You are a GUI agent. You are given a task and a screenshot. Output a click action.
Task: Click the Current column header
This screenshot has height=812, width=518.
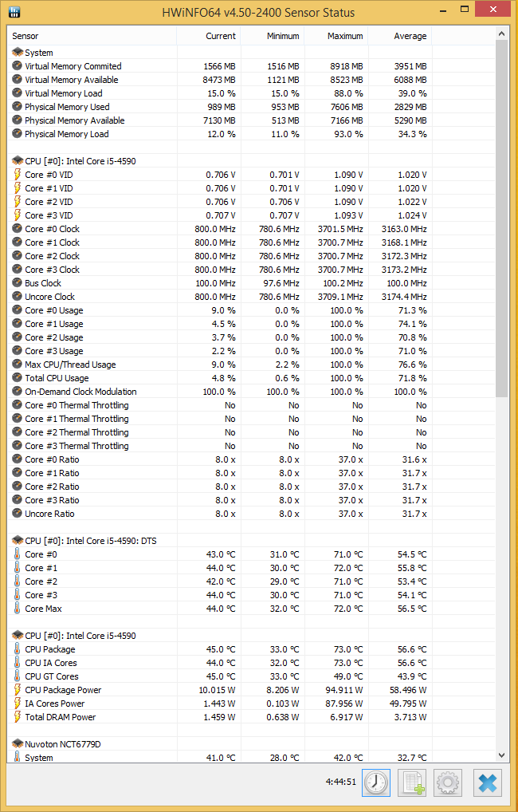pos(208,36)
